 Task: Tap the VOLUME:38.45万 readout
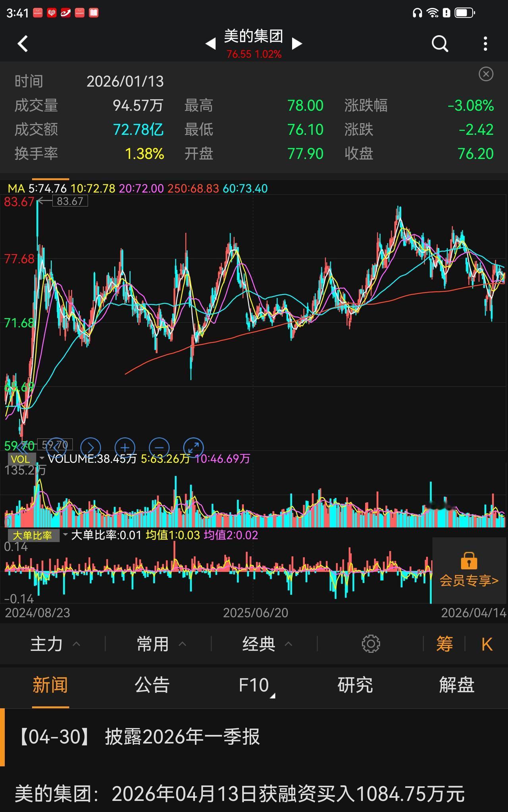click(x=92, y=459)
